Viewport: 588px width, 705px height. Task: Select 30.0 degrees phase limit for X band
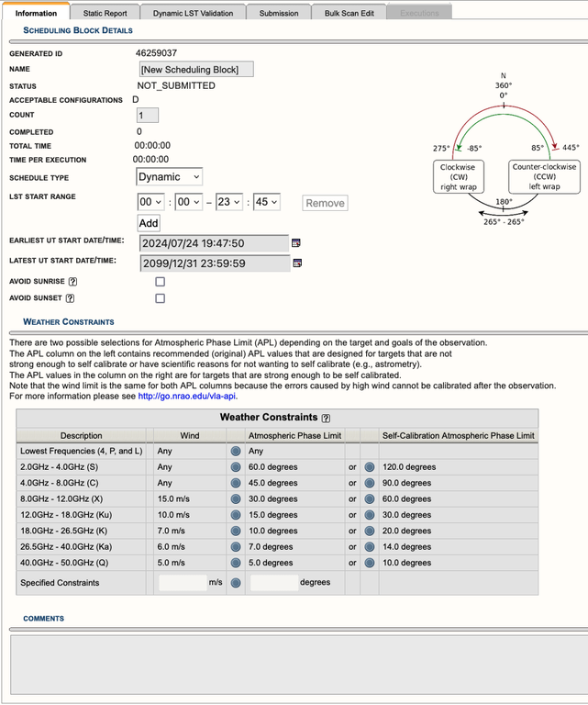(236, 499)
